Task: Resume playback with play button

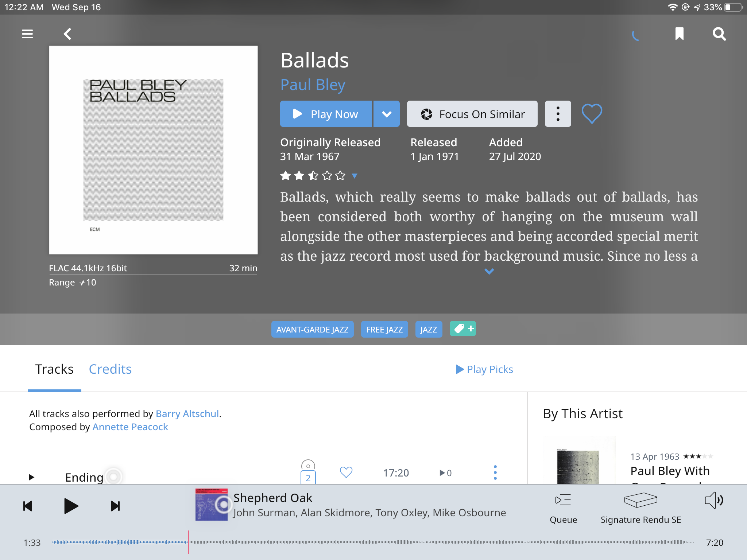Action: pos(71,506)
